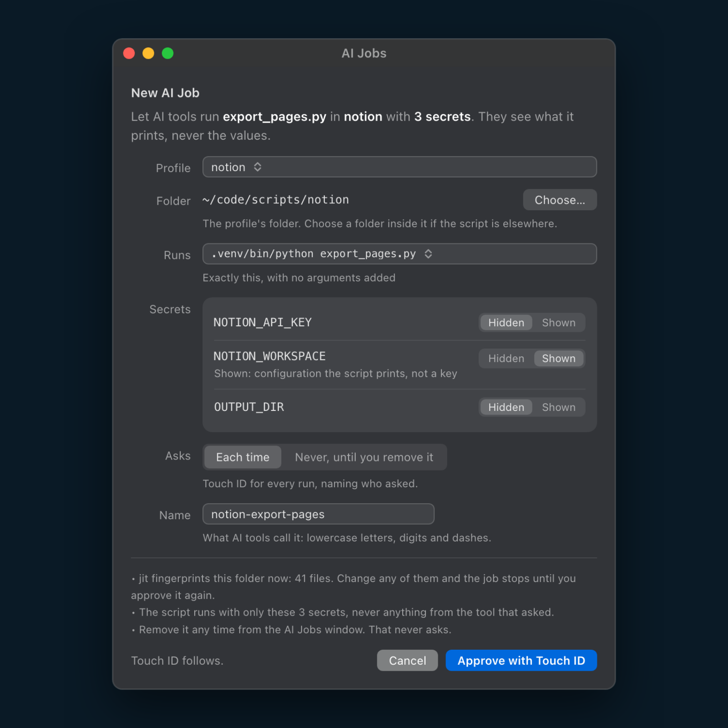Click the OUTPUT_DIR secret name
728x728 pixels.
pos(249,407)
